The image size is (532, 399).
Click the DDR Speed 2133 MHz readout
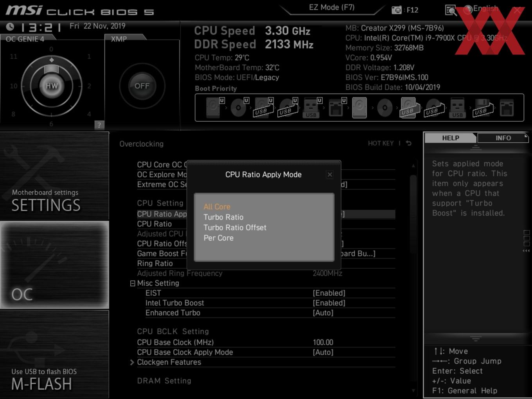click(x=254, y=44)
